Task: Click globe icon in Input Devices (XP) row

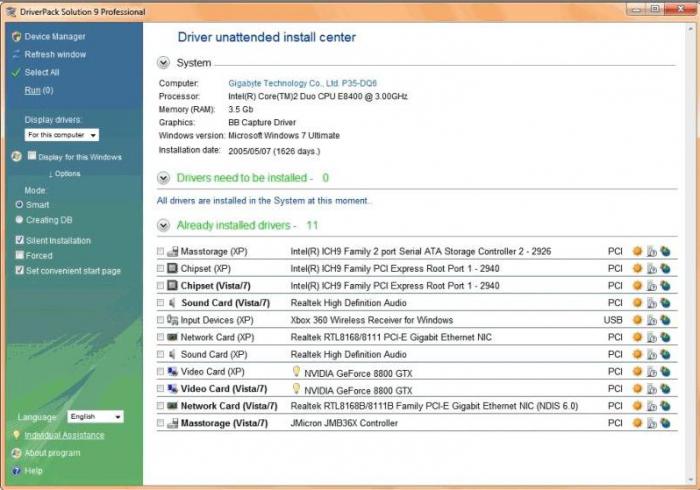Action: (x=666, y=320)
